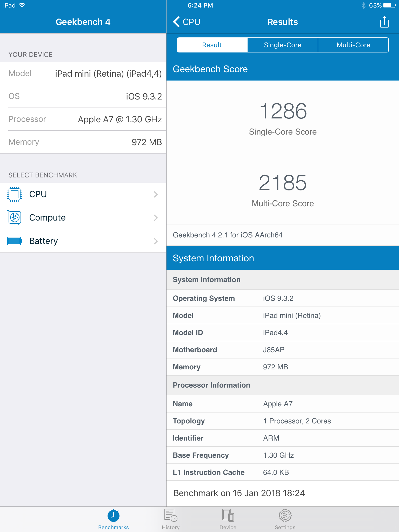Tap the 6:24 PM clock
This screenshot has width=399, height=532.
click(200, 5)
